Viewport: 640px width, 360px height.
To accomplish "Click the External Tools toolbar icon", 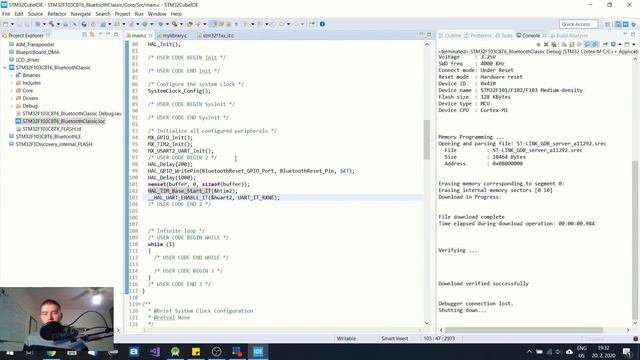I will [174, 24].
